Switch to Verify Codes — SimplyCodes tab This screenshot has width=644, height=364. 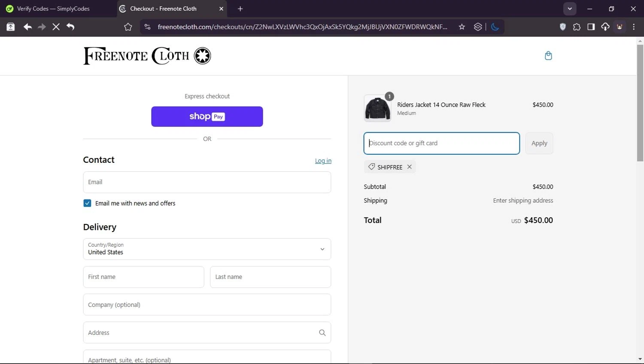pos(53,9)
